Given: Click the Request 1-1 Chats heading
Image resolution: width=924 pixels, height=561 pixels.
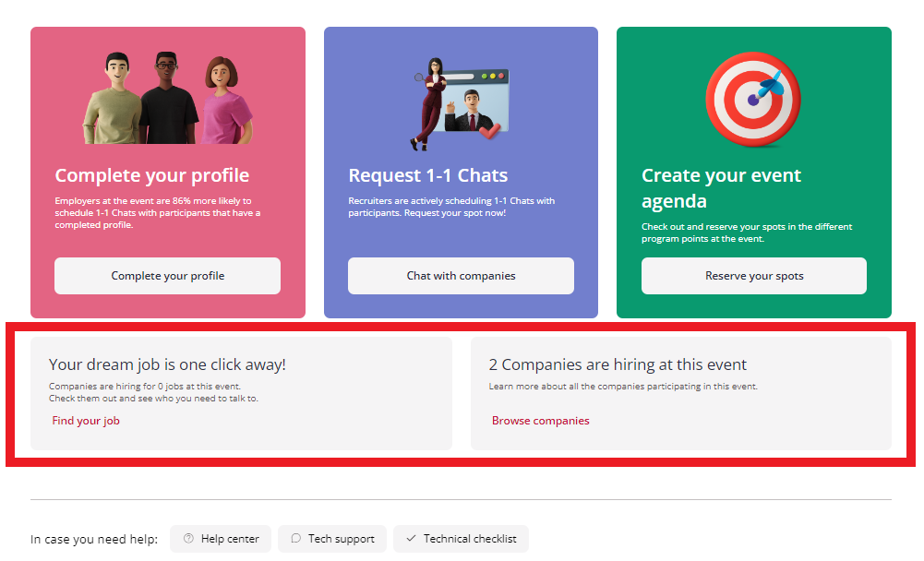Looking at the screenshot, I should [427, 175].
